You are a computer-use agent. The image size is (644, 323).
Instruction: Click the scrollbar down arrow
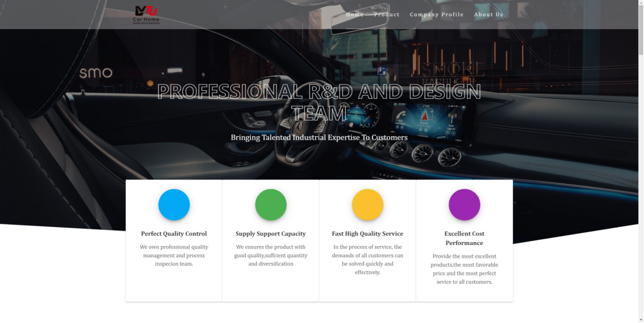641,320
